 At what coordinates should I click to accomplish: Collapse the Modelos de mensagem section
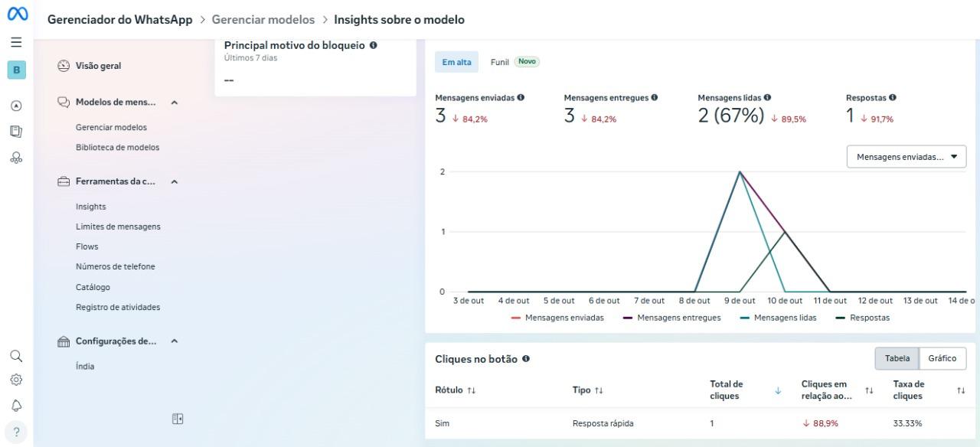[174, 103]
